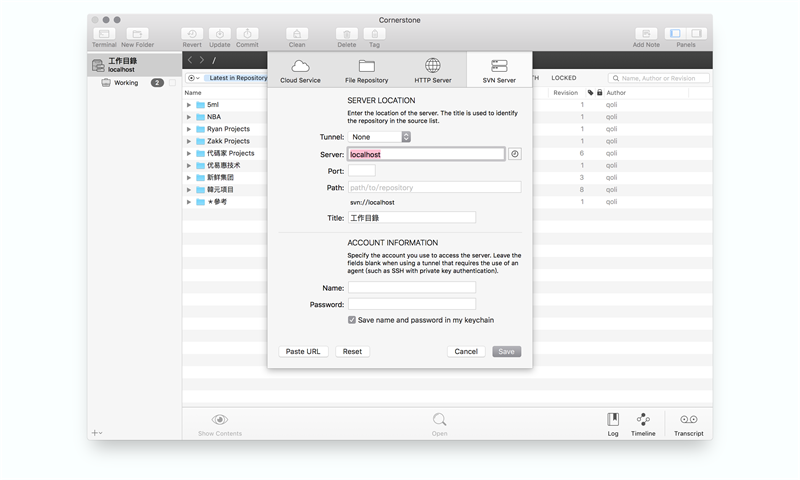800x480 pixels.
Task: Open the Tunnel dropdown
Action: (x=379, y=137)
